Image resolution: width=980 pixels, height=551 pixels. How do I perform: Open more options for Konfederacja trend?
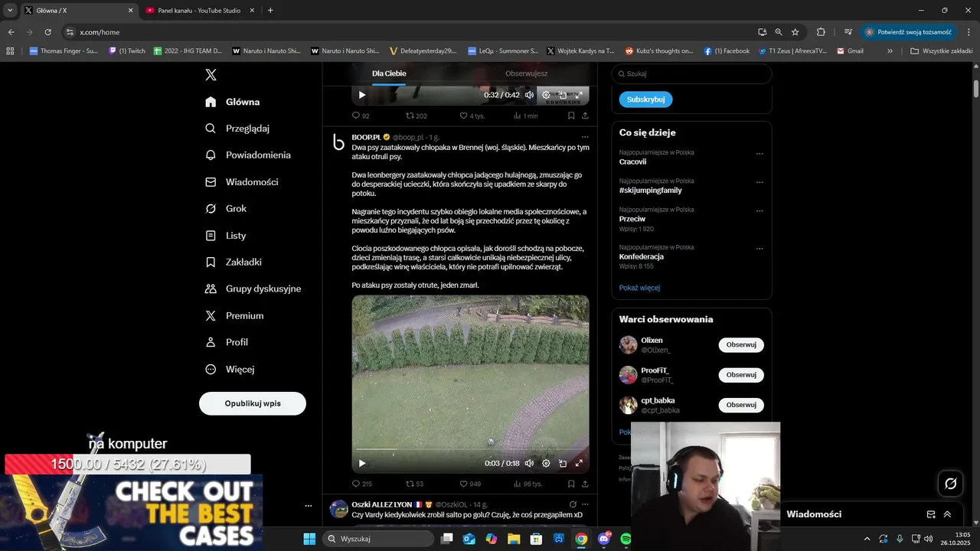tap(759, 249)
